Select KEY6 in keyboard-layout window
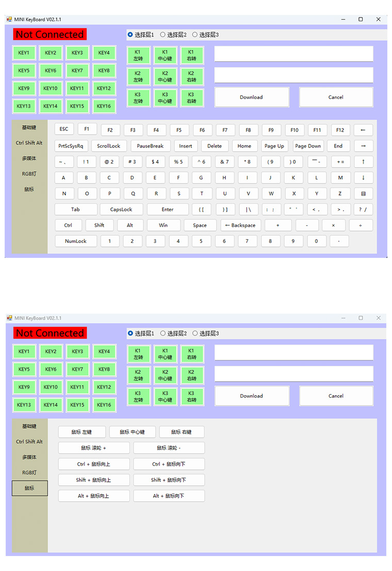 (51, 71)
